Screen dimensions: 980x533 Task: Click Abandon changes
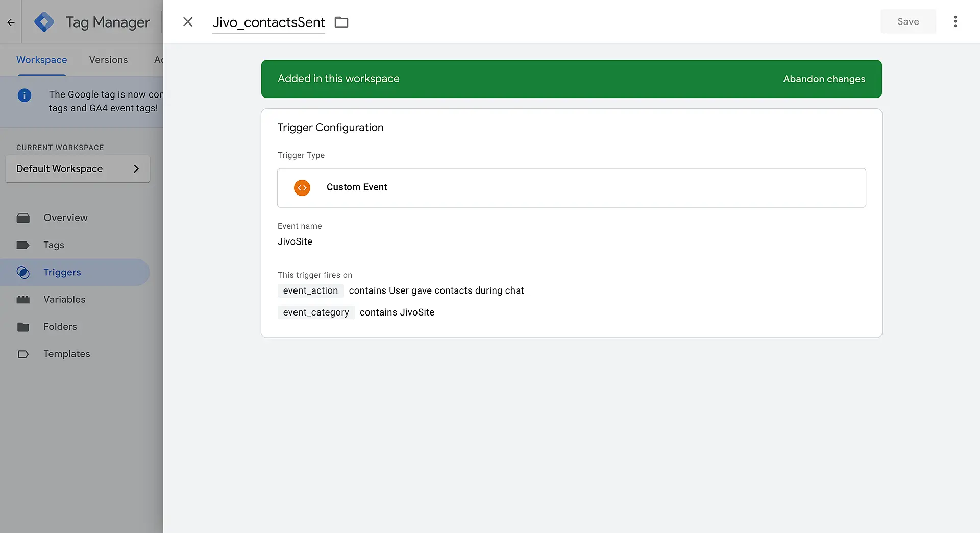[824, 79]
